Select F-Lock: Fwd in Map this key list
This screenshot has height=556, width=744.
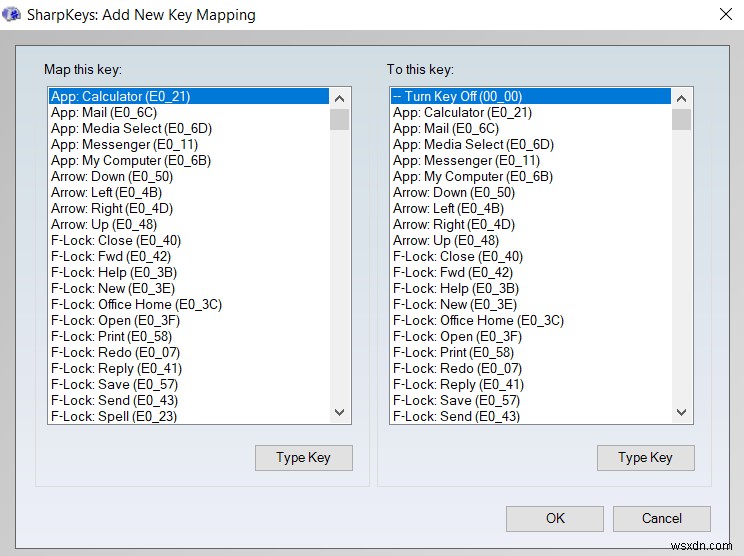(189, 257)
